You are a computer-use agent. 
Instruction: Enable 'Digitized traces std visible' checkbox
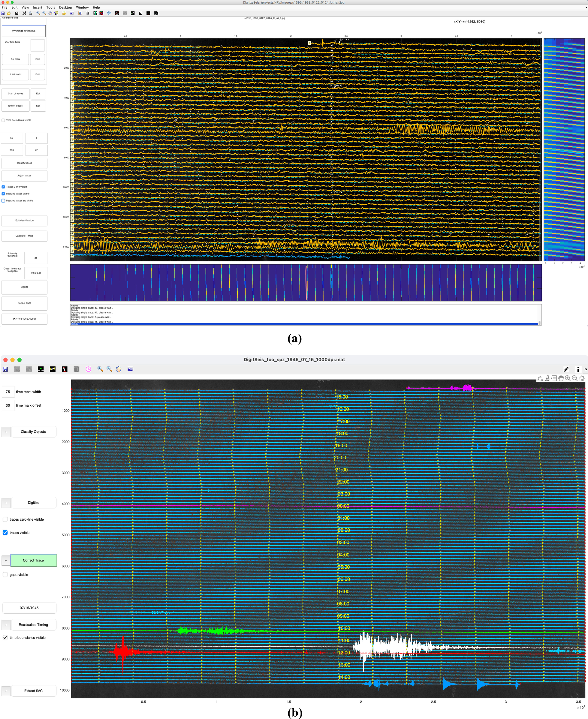[x=3, y=201]
